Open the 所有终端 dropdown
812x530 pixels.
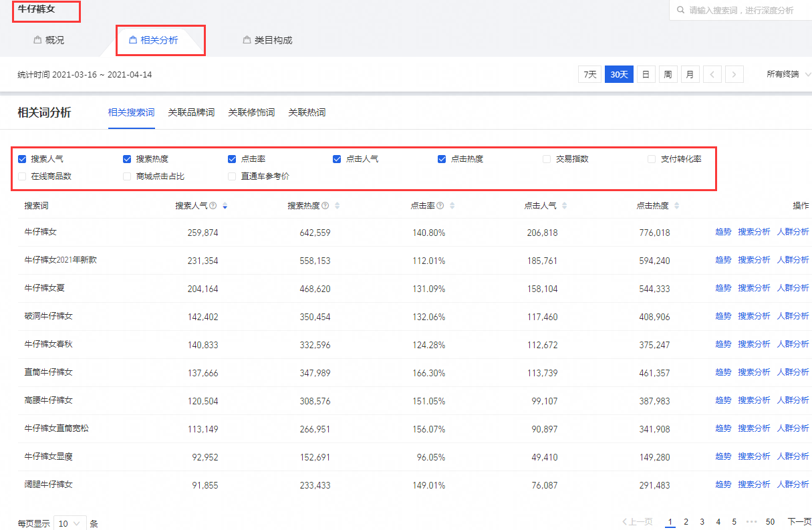(789, 74)
